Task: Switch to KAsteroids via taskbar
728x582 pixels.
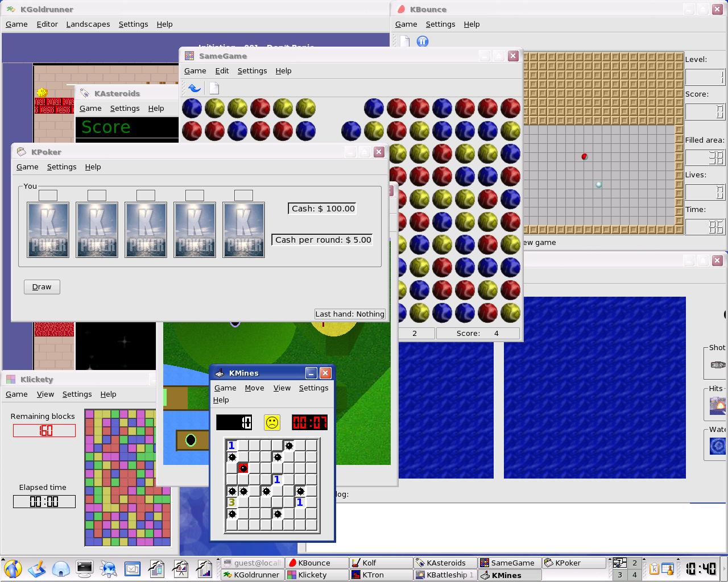Action: [x=445, y=563]
